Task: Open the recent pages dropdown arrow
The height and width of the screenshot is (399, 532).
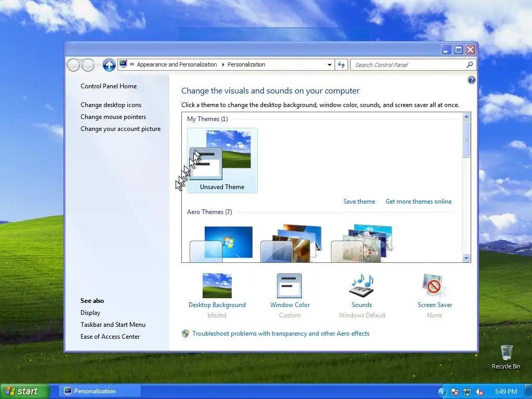Action: tap(98, 65)
